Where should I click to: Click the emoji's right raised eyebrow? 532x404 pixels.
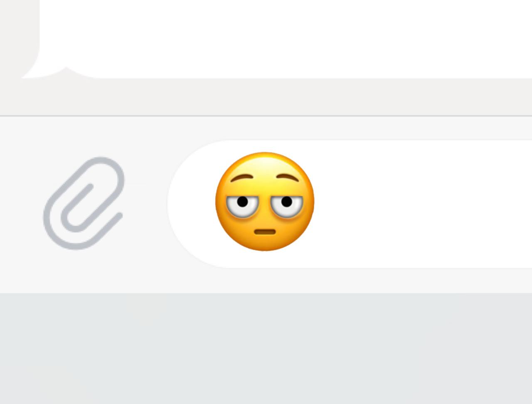tap(288, 178)
